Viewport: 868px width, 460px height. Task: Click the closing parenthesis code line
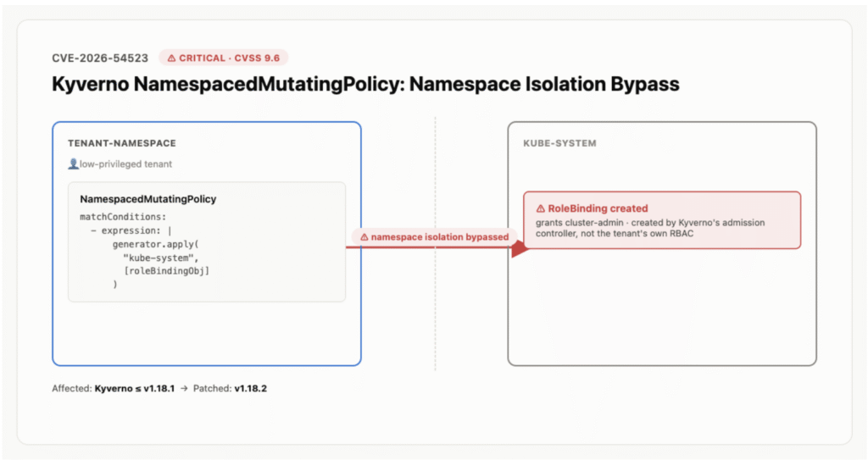tap(115, 284)
